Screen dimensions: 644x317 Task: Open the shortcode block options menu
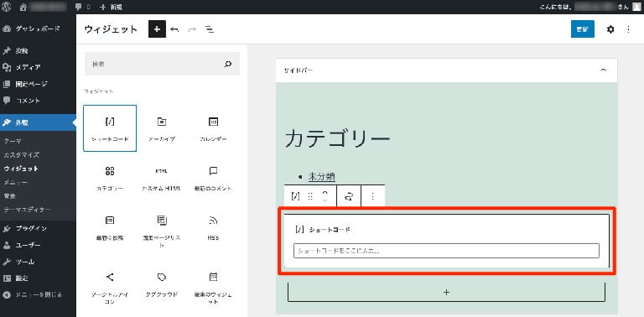click(x=372, y=196)
